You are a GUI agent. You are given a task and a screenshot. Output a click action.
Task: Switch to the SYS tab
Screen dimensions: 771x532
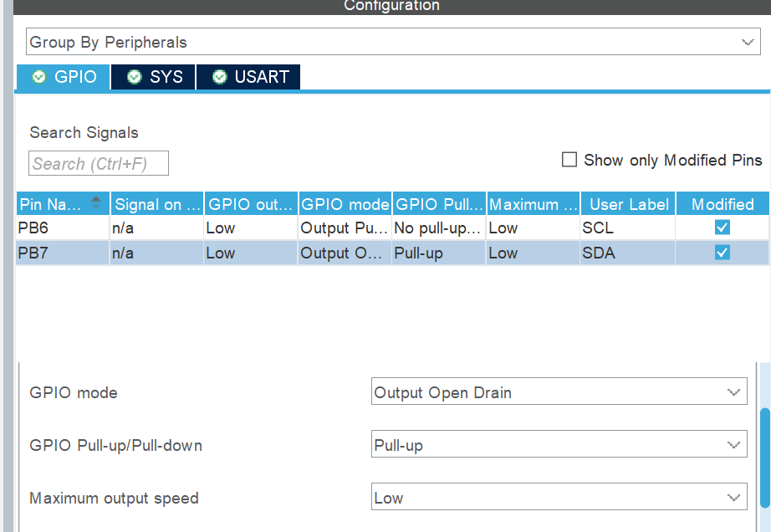coord(154,77)
